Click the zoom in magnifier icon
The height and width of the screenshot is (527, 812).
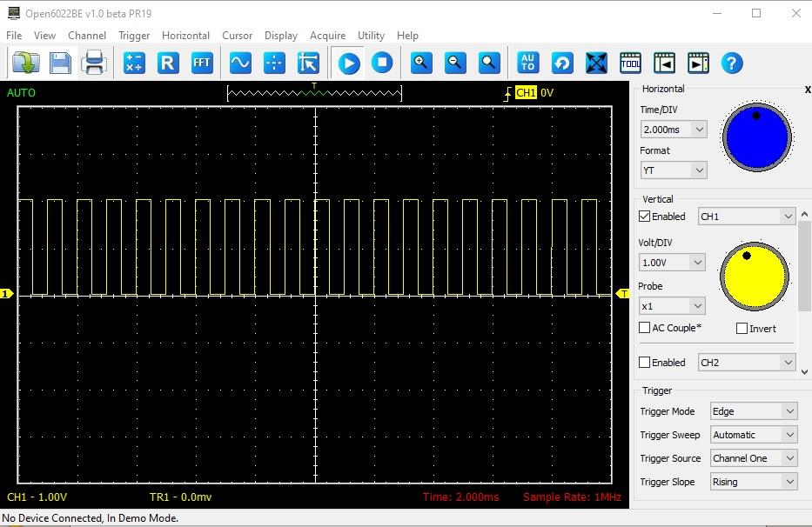(422, 63)
